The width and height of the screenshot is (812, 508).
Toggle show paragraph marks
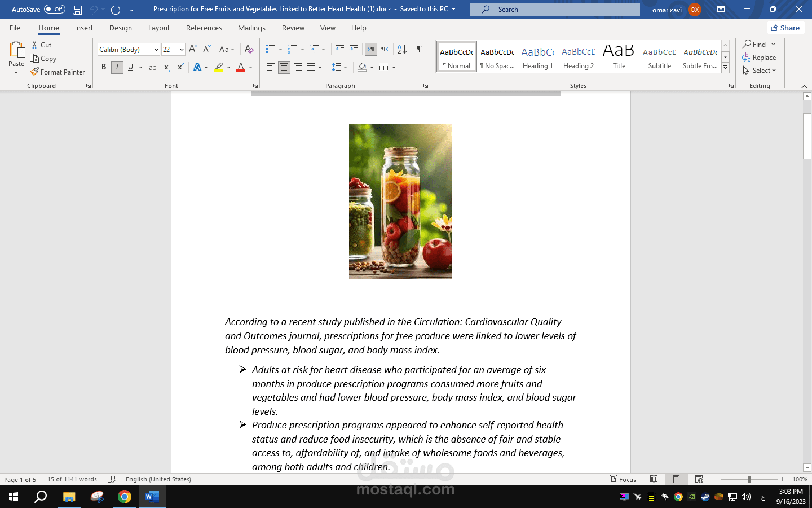(x=420, y=49)
